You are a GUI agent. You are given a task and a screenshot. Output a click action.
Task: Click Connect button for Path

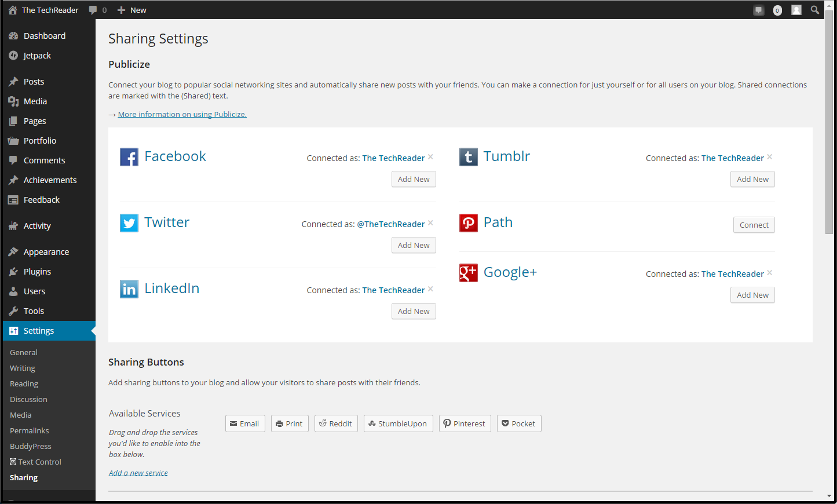754,225
